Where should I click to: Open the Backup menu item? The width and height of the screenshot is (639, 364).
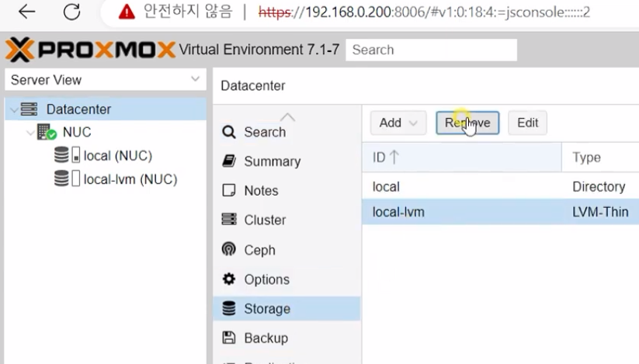[287, 338]
